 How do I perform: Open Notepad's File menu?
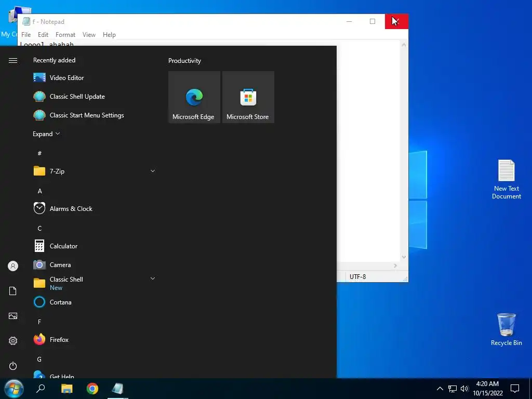(26, 35)
